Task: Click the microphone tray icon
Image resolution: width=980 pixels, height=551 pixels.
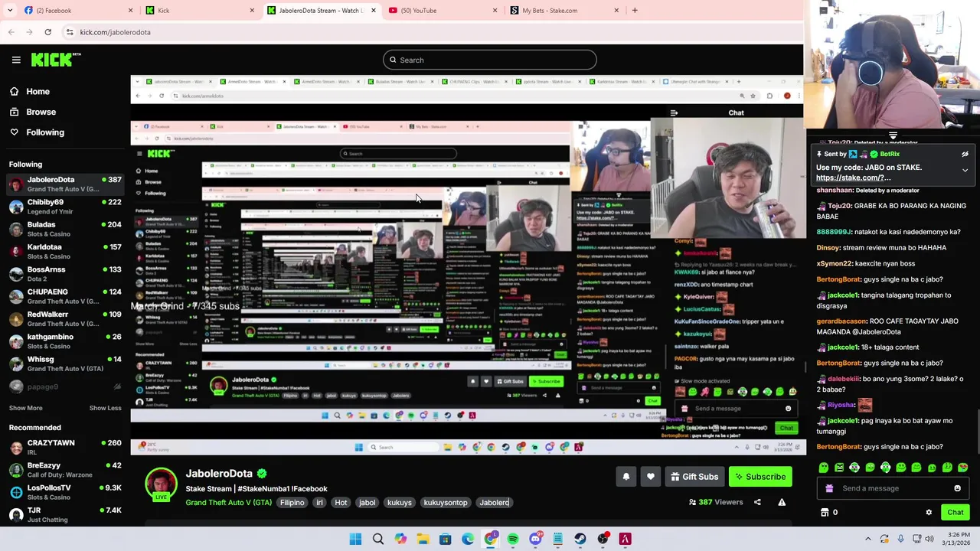Action: coord(900,539)
